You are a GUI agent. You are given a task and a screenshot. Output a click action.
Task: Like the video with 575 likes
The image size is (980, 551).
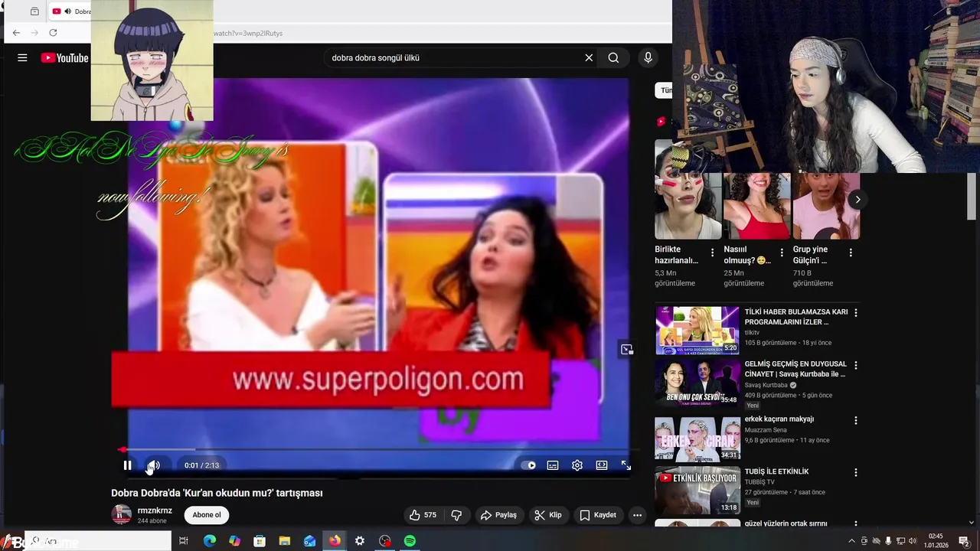[423, 515]
